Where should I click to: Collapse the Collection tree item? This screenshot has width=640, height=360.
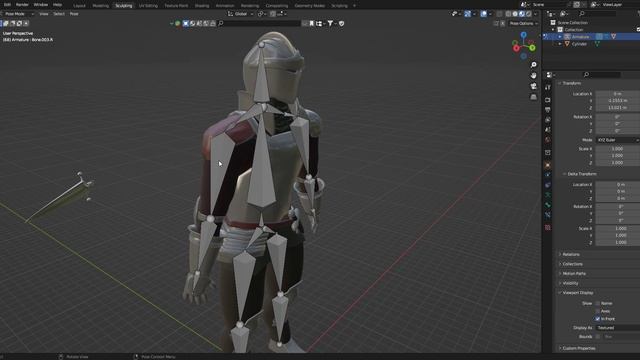tap(553, 30)
